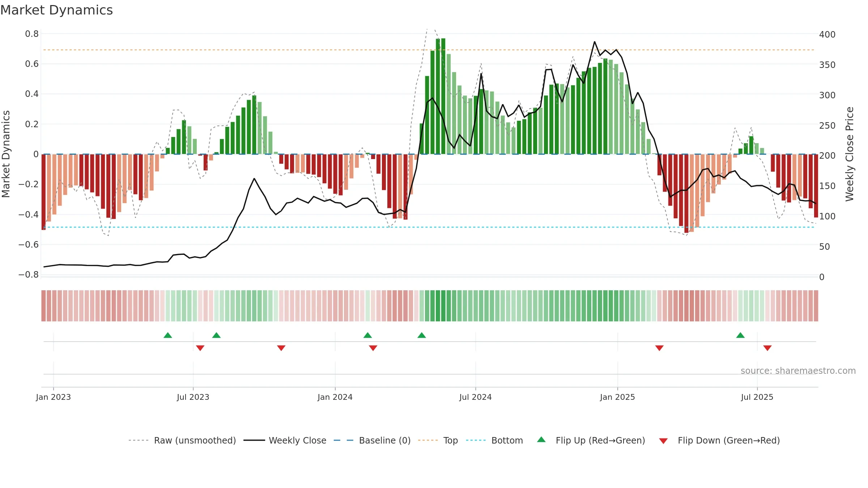Viewport: 868px width, 488px height.
Task: Click the Jan 2023 x-axis label
Action: pos(54,397)
